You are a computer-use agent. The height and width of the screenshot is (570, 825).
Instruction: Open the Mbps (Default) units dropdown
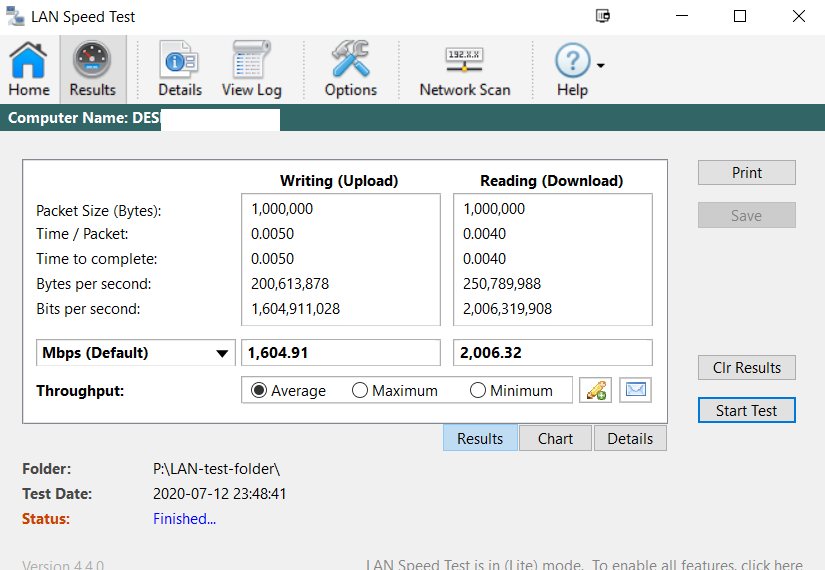[x=136, y=353]
